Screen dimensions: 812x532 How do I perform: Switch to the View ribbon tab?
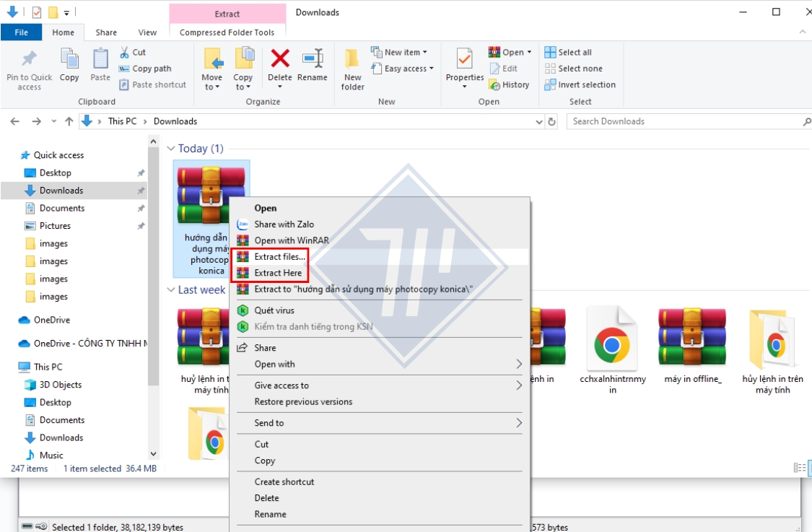147,32
